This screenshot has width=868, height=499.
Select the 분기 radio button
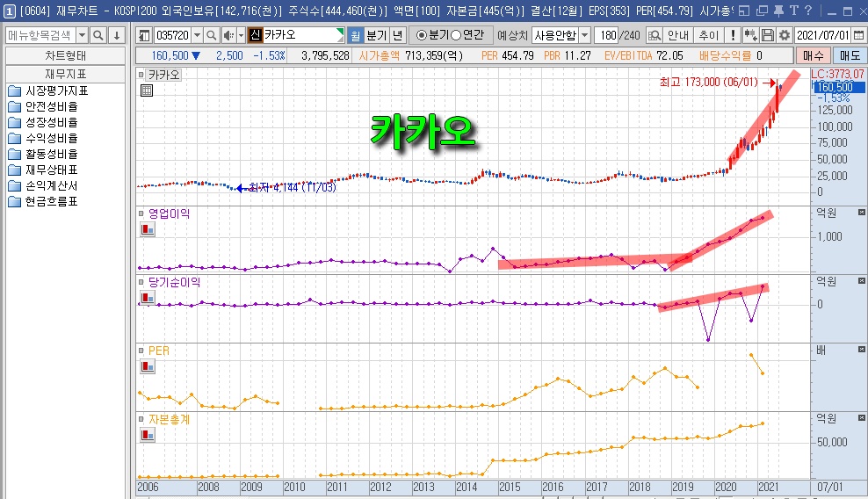tap(422, 35)
